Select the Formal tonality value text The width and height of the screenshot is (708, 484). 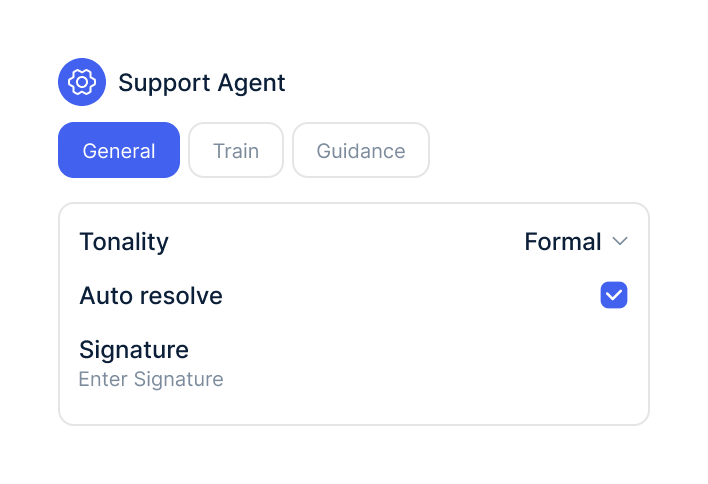[x=563, y=242]
